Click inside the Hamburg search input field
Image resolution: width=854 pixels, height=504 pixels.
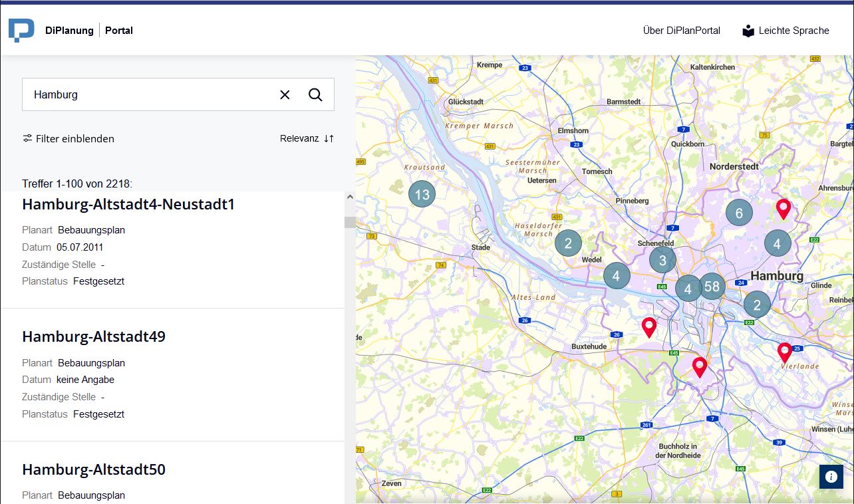coord(133,94)
